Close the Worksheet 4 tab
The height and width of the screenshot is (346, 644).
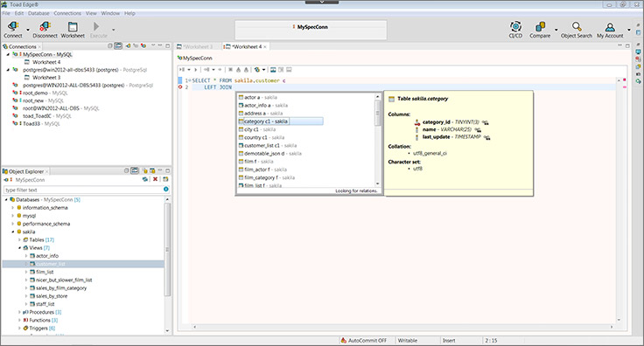pos(265,46)
